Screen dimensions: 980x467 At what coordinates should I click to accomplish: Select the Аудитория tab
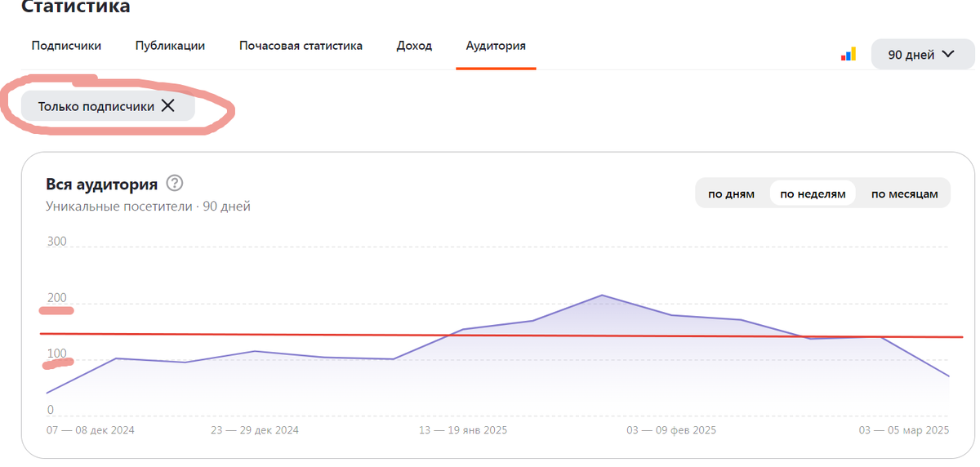click(x=496, y=46)
